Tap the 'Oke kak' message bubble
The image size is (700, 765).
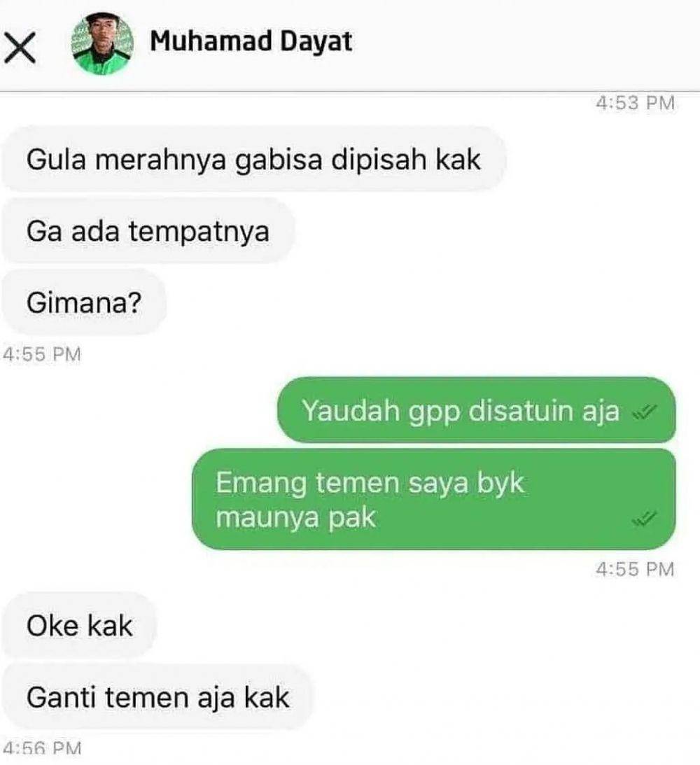point(79,626)
